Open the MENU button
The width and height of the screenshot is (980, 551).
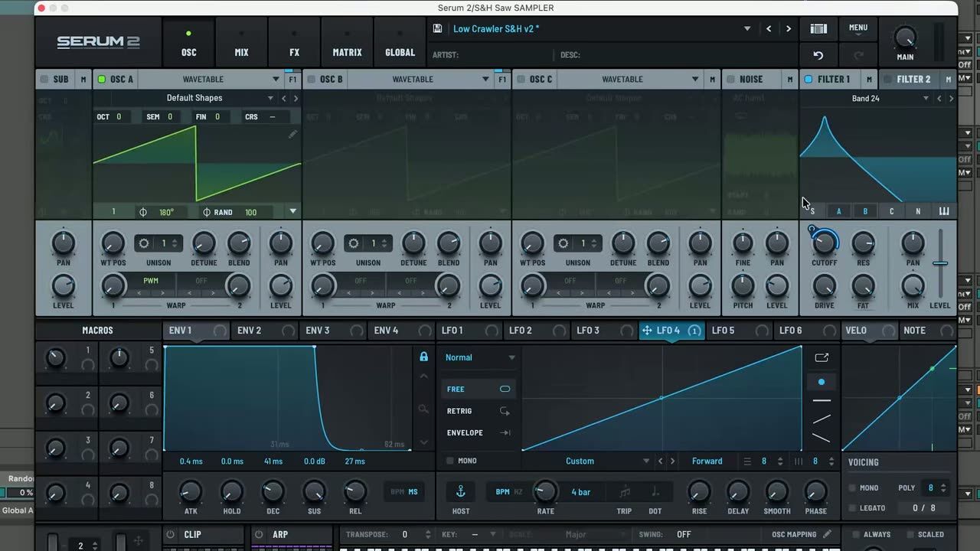[858, 28]
